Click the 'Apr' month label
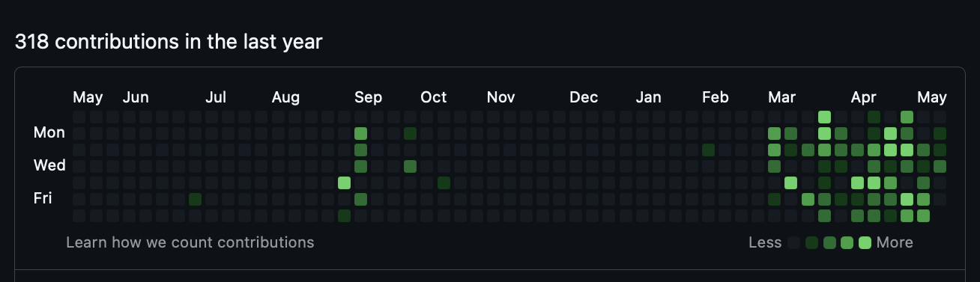Viewport: 980px width, 282px height. (x=864, y=97)
